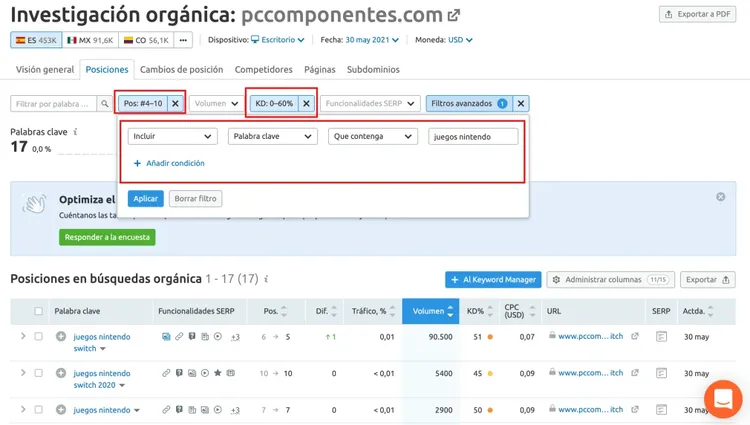Open more country databases ellipsis button
This screenshot has width=750, height=425.
183,40
